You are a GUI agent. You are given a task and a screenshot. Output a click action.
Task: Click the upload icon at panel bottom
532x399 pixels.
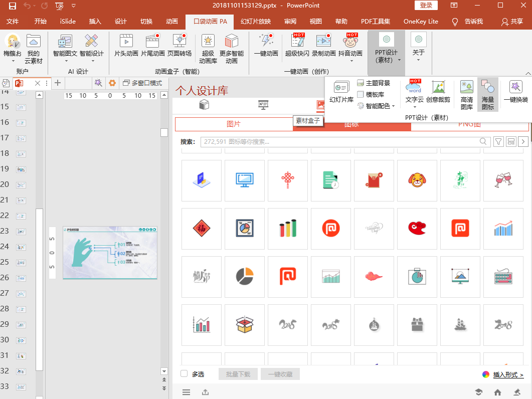pos(205,392)
